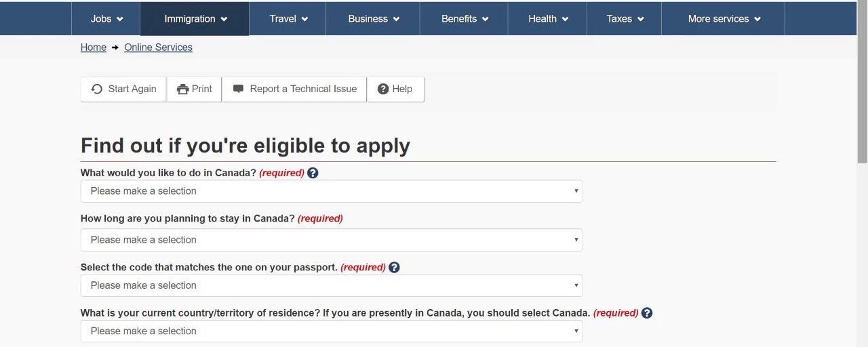Open help tooltip for 'What would you like to do'
Image resolution: width=868 pixels, height=347 pixels.
(x=313, y=173)
